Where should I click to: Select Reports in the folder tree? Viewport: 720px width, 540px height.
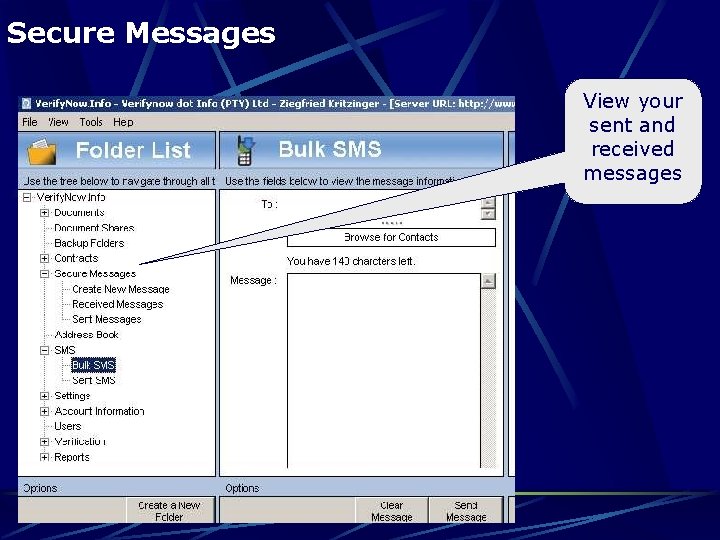72,457
